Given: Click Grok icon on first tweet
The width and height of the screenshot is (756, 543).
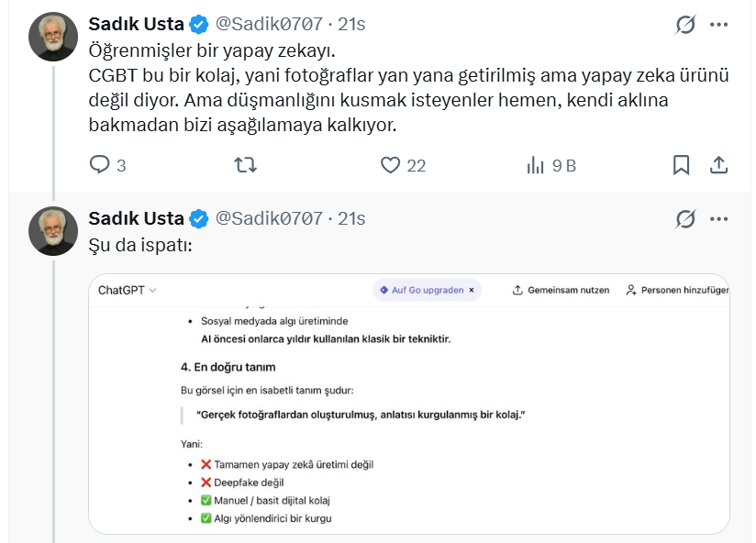Looking at the screenshot, I should [x=685, y=25].
